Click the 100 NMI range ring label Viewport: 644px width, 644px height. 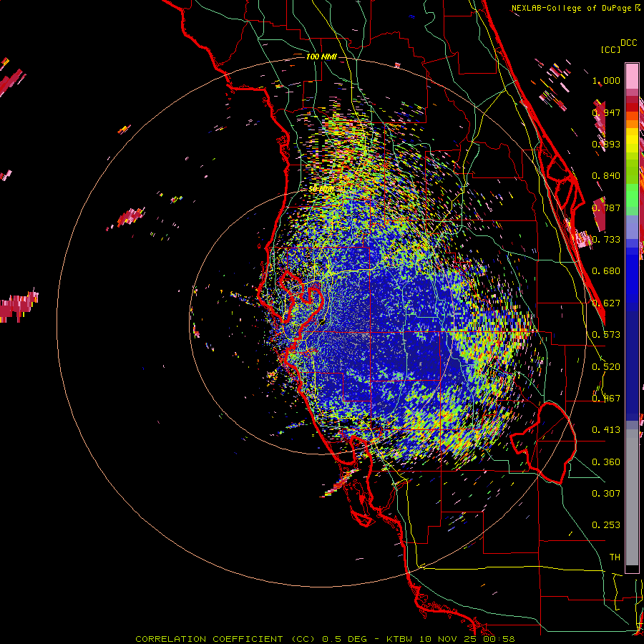(321, 57)
